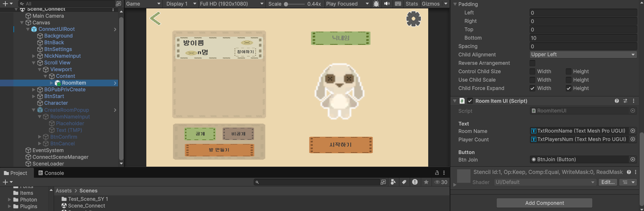Toggle Reverse Arrangement checkbox

[x=533, y=63]
